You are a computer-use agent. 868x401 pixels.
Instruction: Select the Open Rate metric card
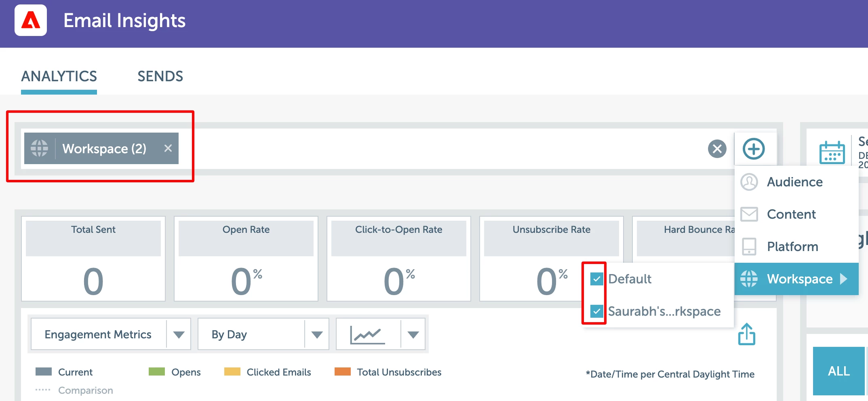point(246,259)
